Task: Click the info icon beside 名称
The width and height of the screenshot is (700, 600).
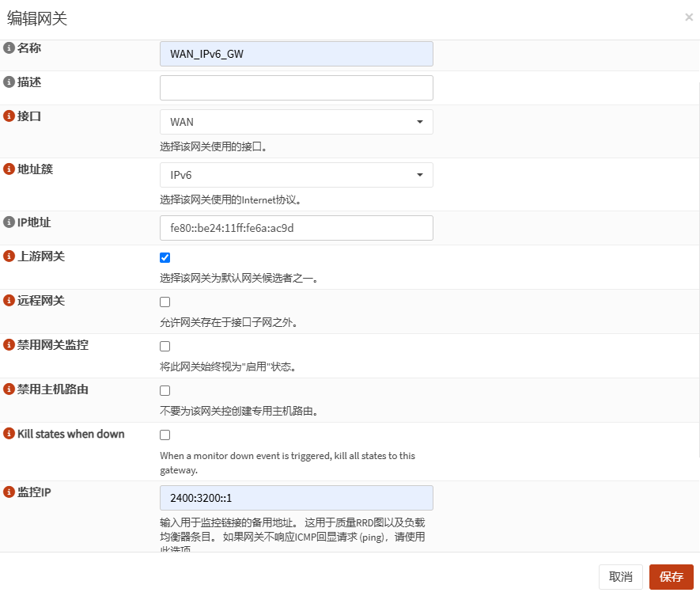Action: [9, 48]
